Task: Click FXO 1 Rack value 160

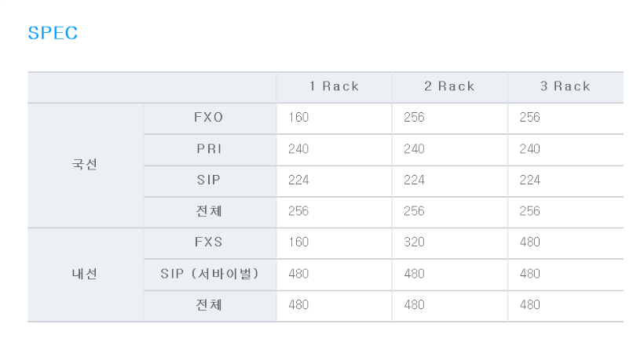Action: click(298, 118)
